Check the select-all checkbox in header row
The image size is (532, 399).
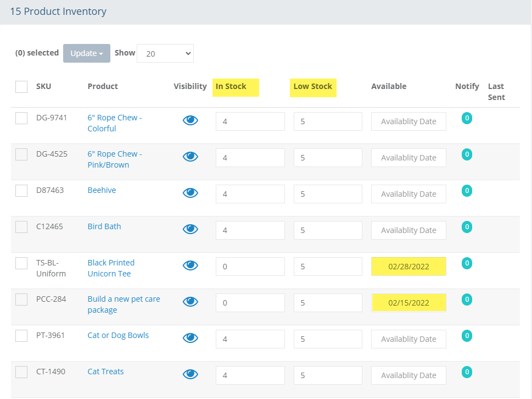21,87
